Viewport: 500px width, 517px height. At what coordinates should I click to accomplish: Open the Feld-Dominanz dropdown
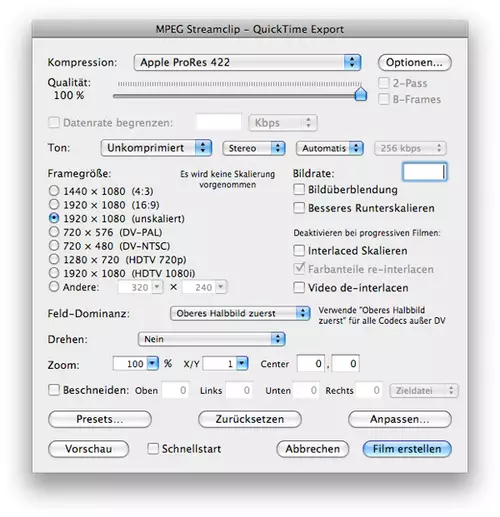(240, 313)
